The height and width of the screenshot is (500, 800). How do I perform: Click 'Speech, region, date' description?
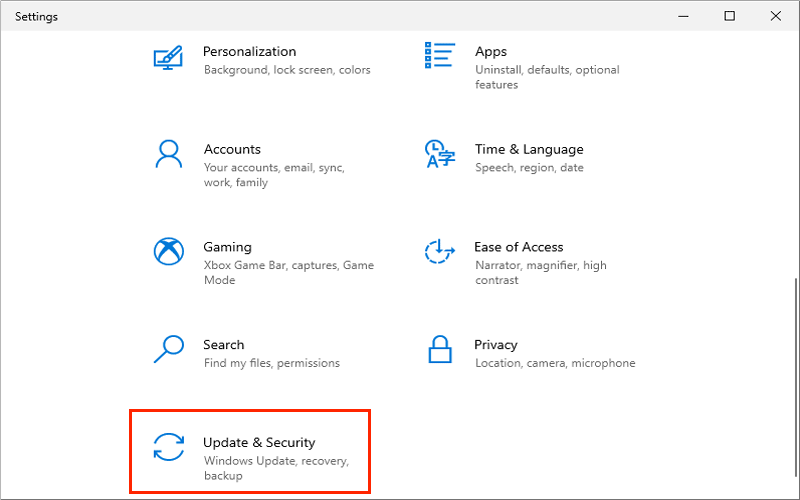tap(529, 168)
